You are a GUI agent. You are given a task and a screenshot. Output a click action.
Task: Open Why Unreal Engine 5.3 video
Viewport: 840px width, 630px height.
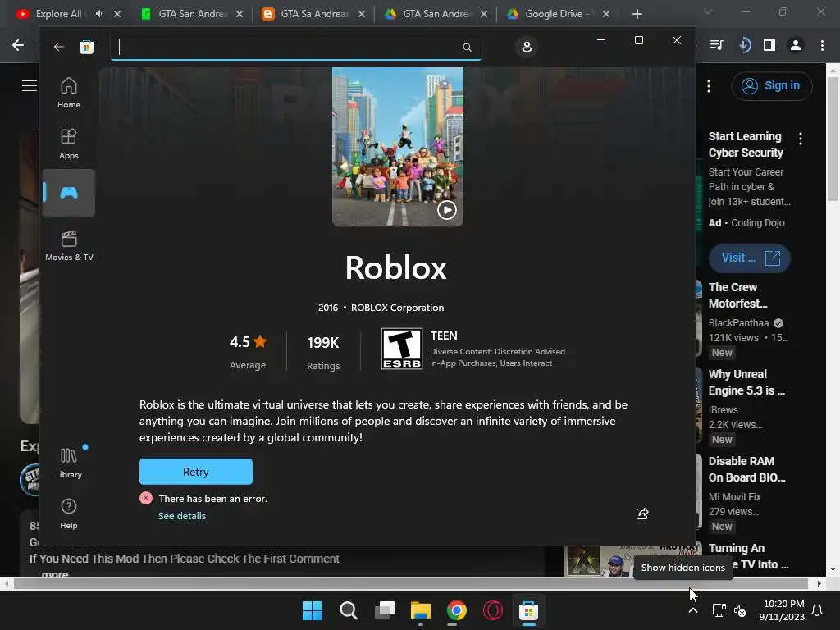746,382
